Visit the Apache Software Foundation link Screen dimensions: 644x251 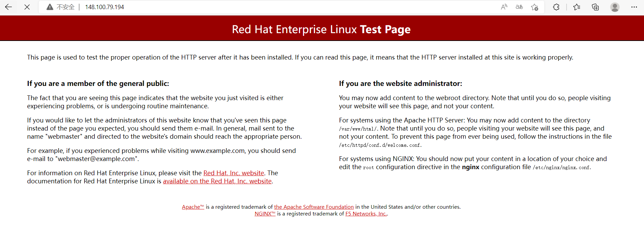(x=314, y=207)
